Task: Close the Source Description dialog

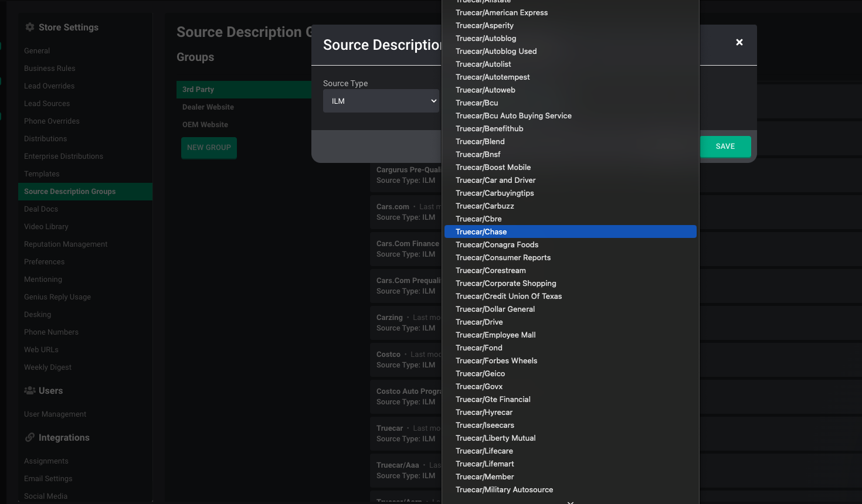Action: (739, 42)
